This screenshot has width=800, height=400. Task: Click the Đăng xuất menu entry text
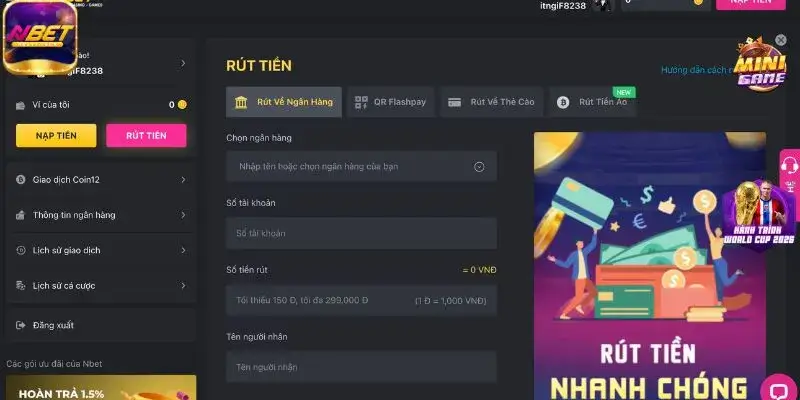(53, 325)
